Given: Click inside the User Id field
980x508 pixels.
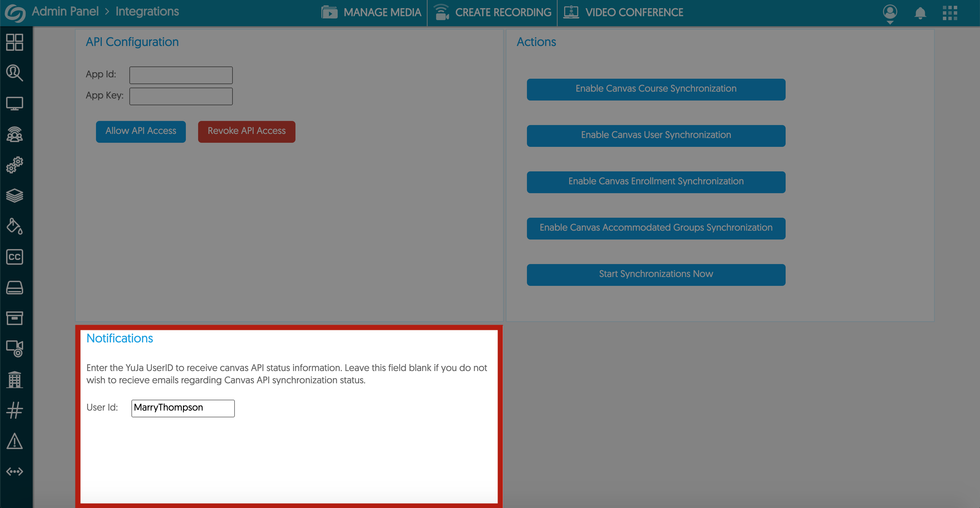Looking at the screenshot, I should (182, 408).
